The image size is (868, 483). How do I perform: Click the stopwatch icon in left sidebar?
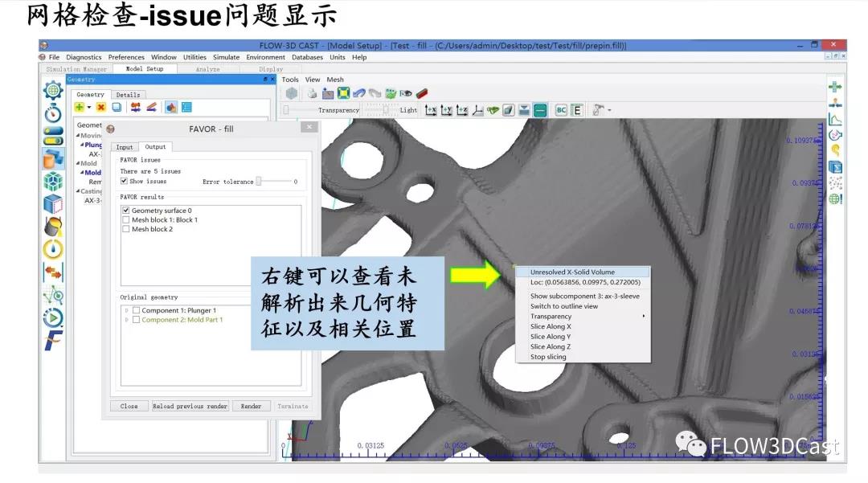coord(53,113)
